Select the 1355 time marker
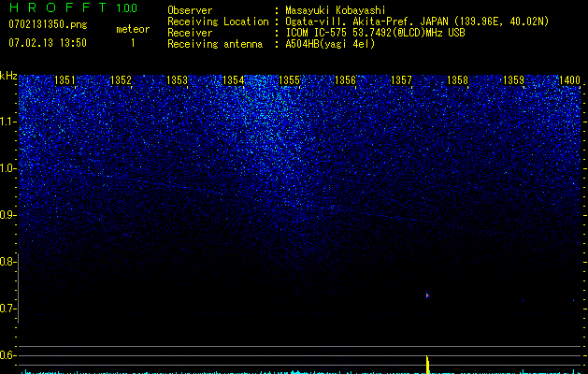This screenshot has height=374, width=588. point(290,80)
